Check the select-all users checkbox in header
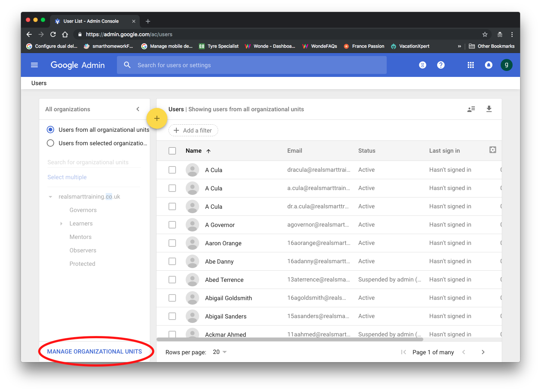This screenshot has width=541, height=392. point(172,150)
